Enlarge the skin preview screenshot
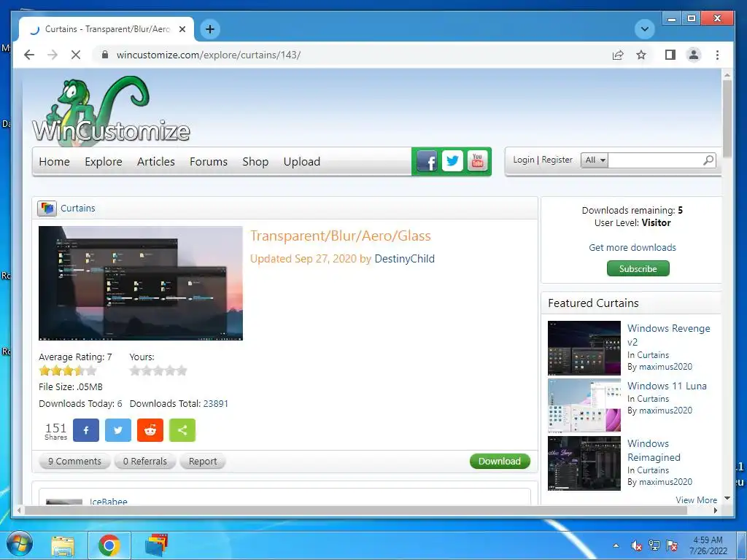 pyautogui.click(x=141, y=284)
